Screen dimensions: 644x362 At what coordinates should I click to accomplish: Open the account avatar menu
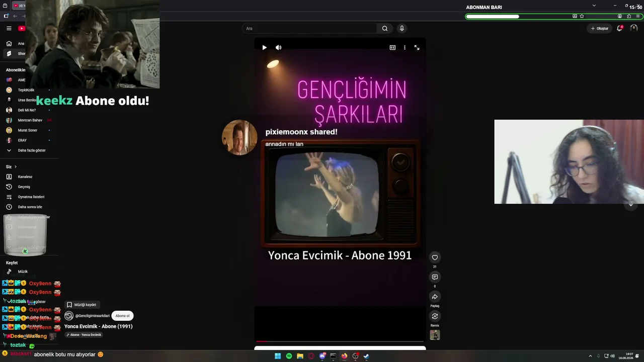[x=634, y=29]
